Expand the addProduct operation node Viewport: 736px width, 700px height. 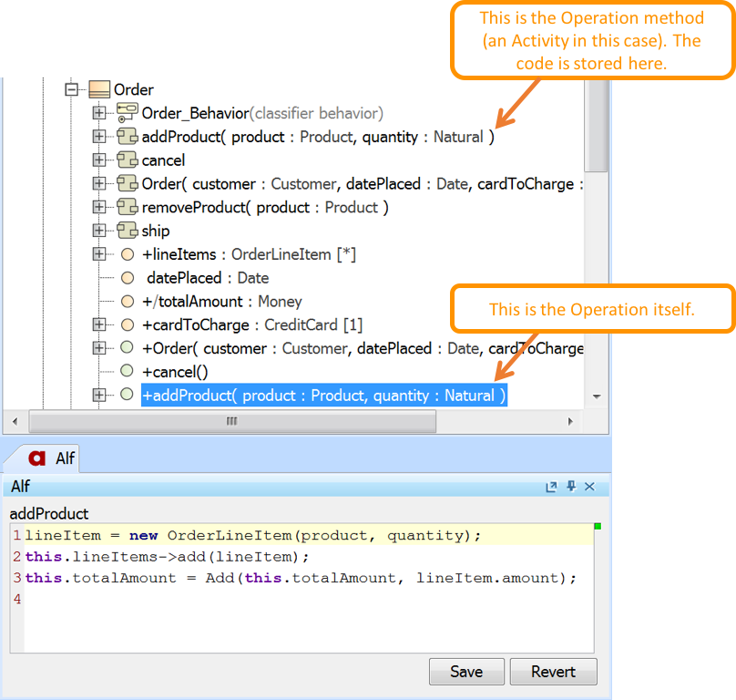pos(100,137)
